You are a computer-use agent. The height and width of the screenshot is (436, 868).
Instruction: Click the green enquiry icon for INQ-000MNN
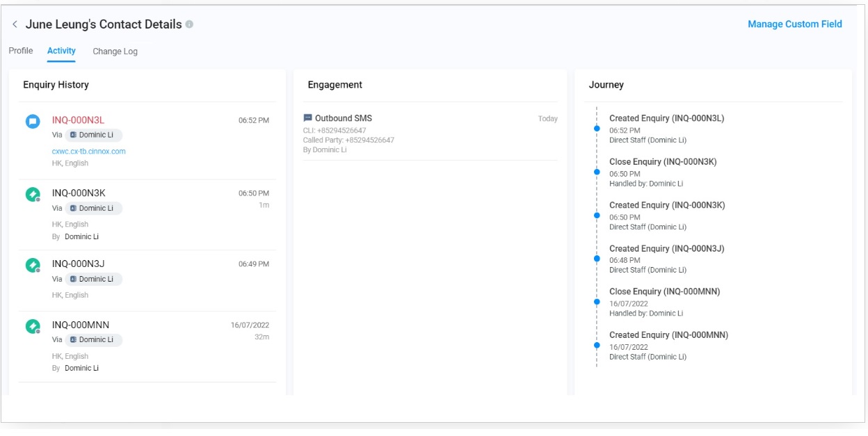tap(33, 326)
